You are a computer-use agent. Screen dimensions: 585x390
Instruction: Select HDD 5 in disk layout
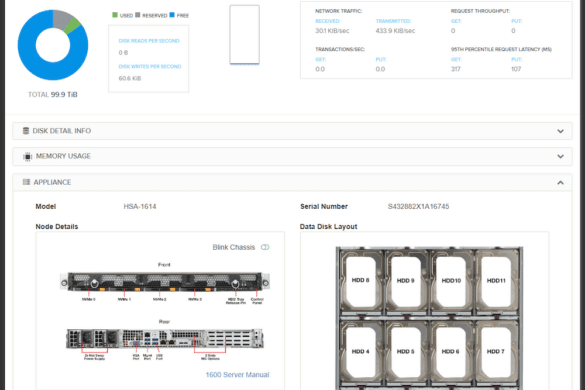(x=406, y=351)
